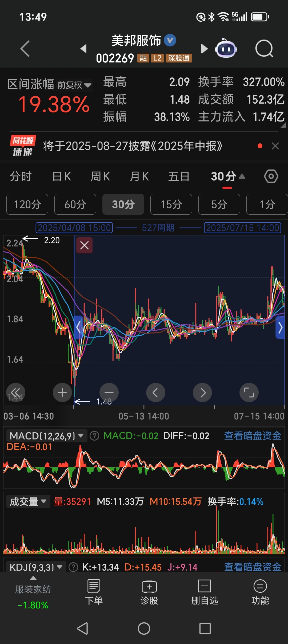Tap the 换手率 327.00% stat
This screenshot has height=644, width=288.
pos(241,82)
